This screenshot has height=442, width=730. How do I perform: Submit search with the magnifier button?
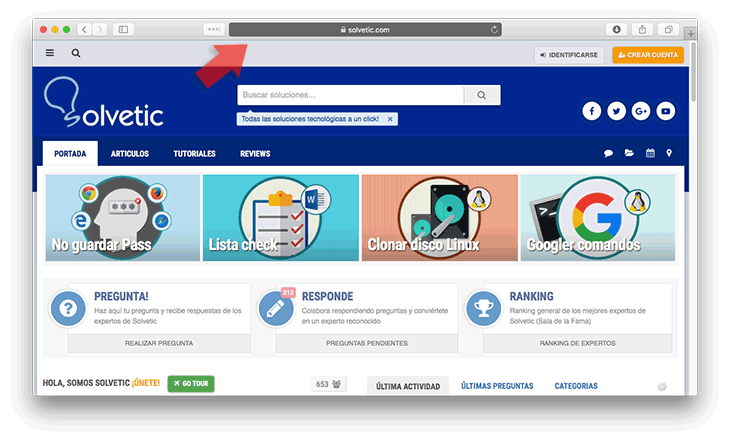(482, 95)
